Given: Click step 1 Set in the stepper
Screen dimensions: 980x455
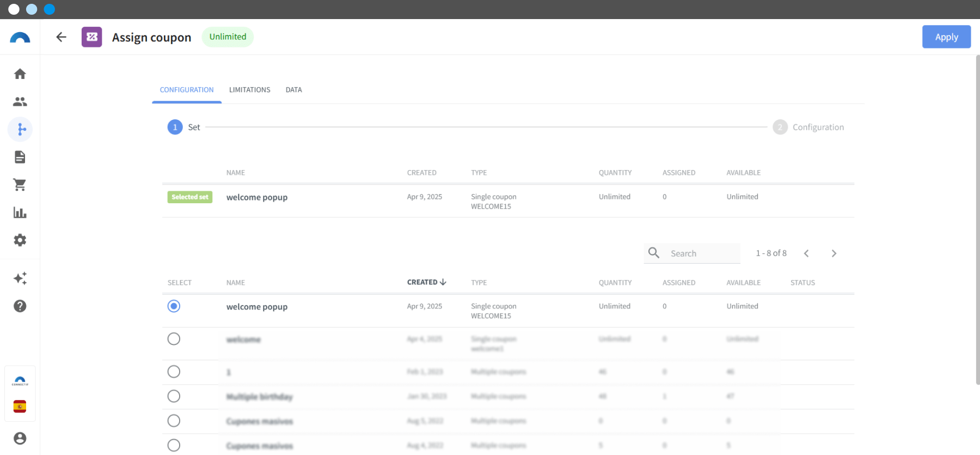Looking at the screenshot, I should click(x=184, y=127).
